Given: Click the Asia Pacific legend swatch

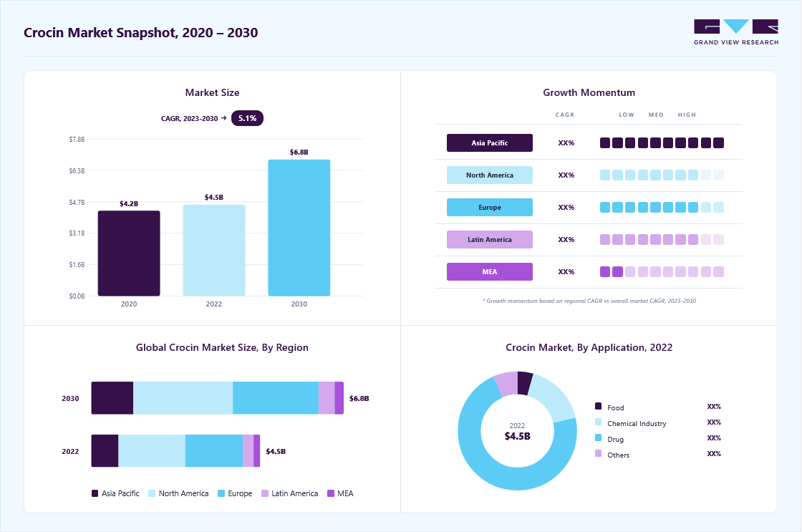Looking at the screenshot, I should click(95, 493).
